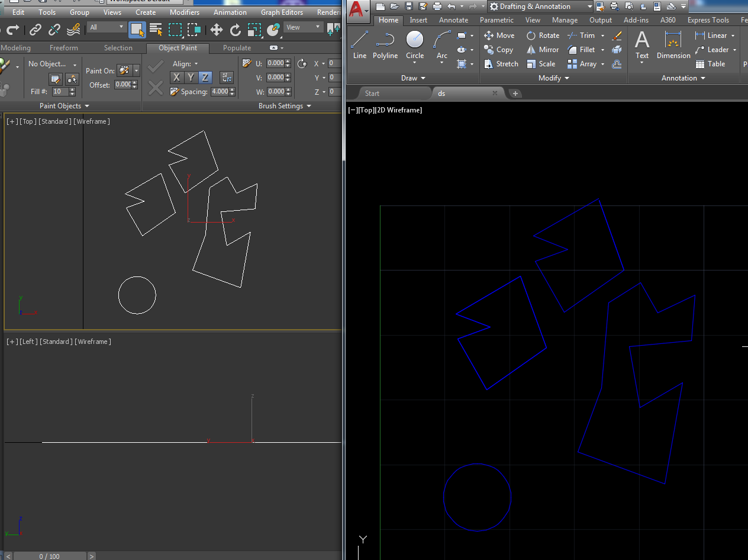Click the Plot printer icon in AutoCAD
Screen dimensions: 748x560
point(437,7)
